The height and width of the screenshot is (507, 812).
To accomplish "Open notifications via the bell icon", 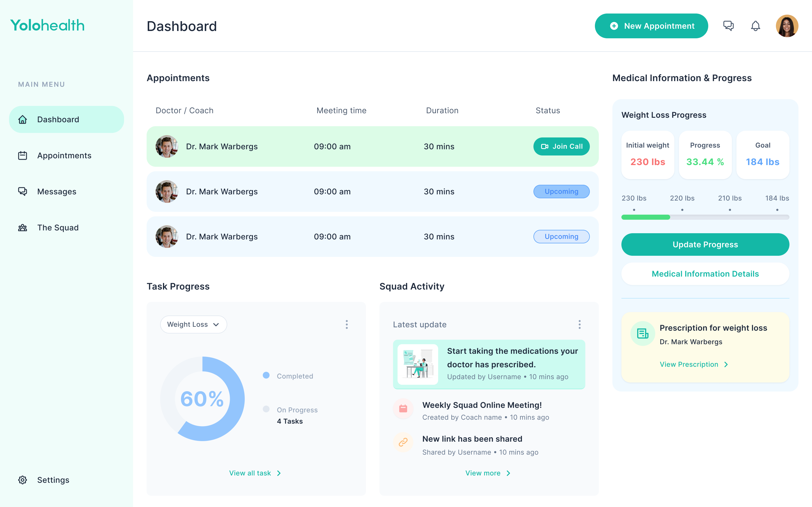I will tap(756, 26).
